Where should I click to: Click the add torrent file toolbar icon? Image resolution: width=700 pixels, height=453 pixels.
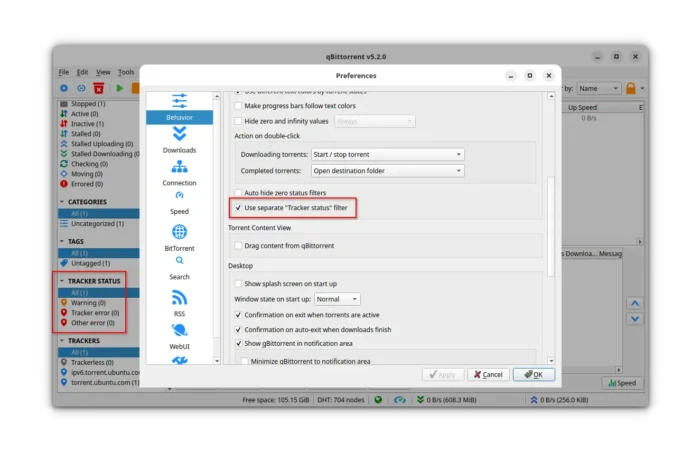(64, 88)
